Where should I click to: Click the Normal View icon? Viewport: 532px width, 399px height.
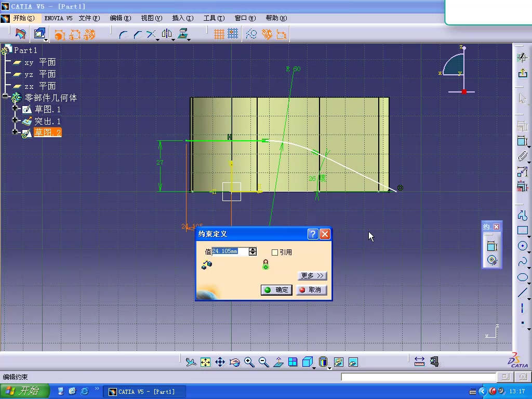tap(278, 362)
